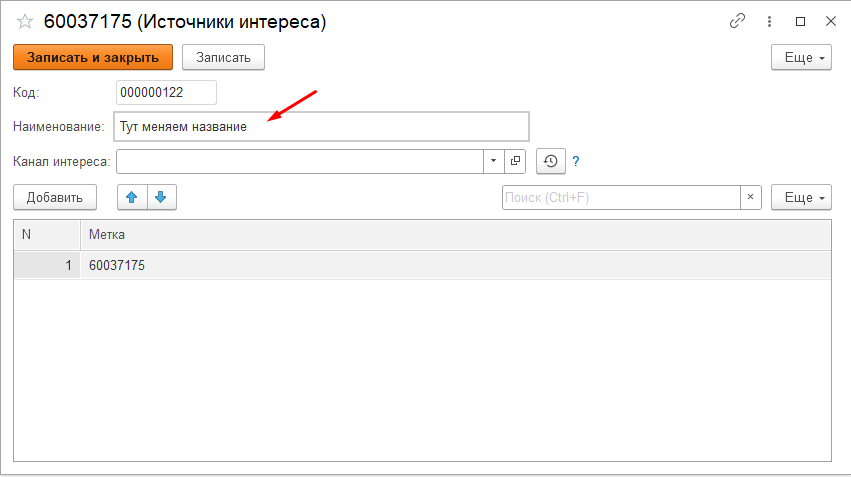Show Канал интереса change history
Viewport: 851px width, 477px height.
click(551, 161)
